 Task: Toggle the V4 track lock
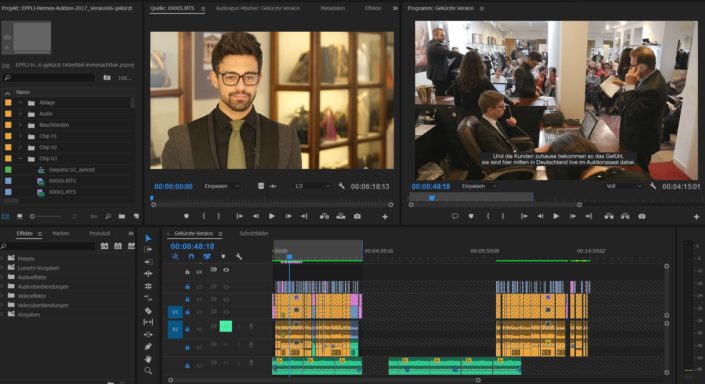[x=187, y=272]
